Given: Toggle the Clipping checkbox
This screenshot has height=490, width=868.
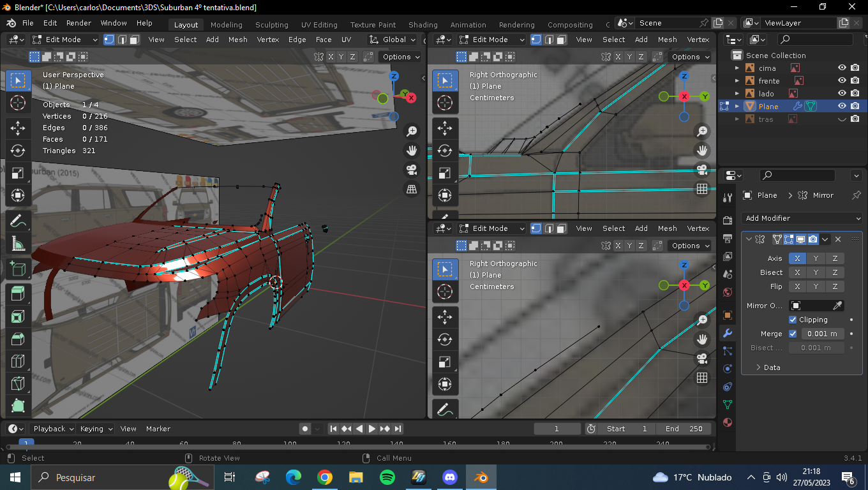Looking at the screenshot, I should pyautogui.click(x=793, y=320).
